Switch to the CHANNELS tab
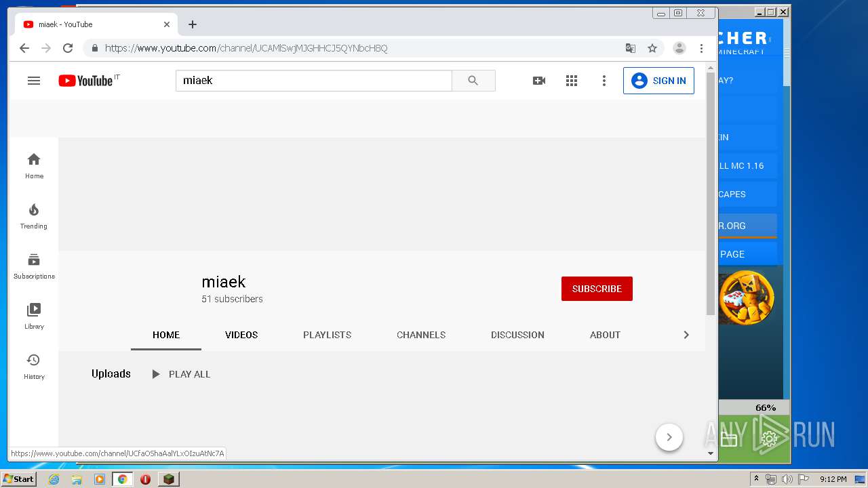Viewport: 868px width, 488px height. coord(421,335)
